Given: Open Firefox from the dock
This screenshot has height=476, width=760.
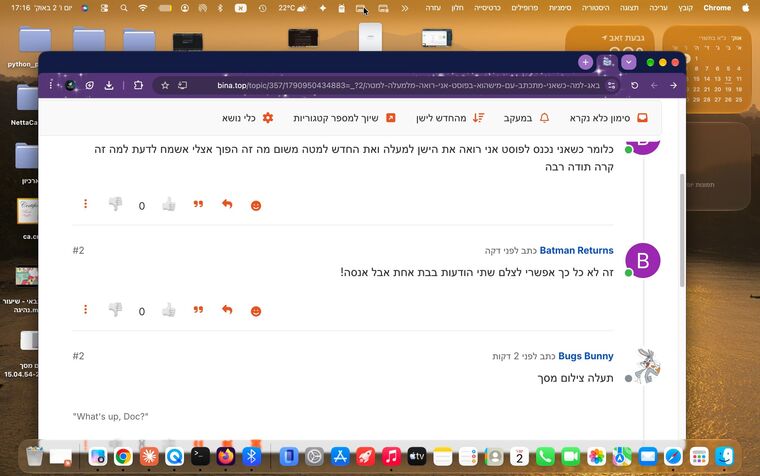Looking at the screenshot, I should [226, 456].
